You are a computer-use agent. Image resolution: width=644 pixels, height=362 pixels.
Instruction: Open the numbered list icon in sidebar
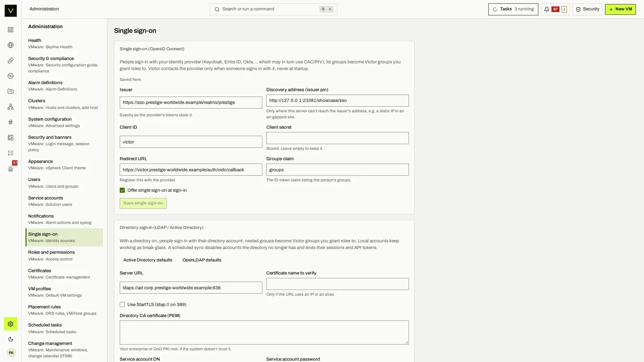point(10,153)
